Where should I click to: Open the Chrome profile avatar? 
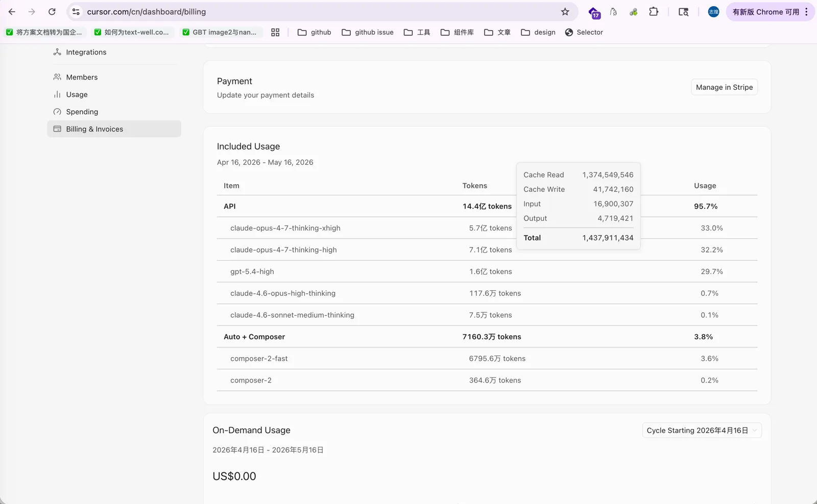(713, 12)
